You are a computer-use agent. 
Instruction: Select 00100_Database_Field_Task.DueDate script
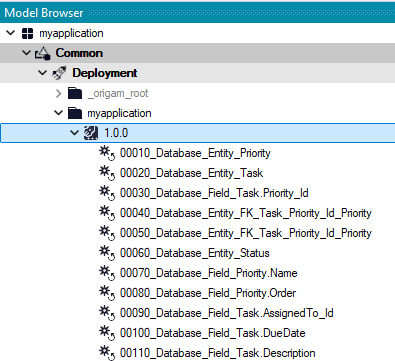(x=213, y=333)
